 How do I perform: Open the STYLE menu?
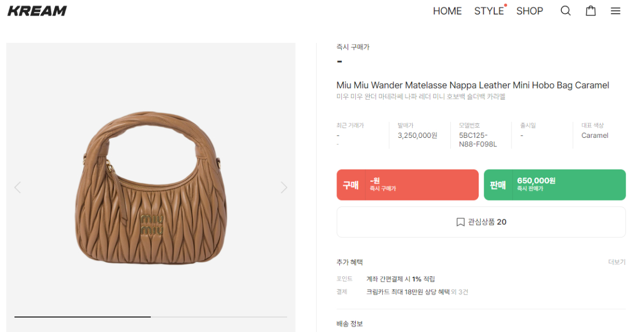(489, 11)
